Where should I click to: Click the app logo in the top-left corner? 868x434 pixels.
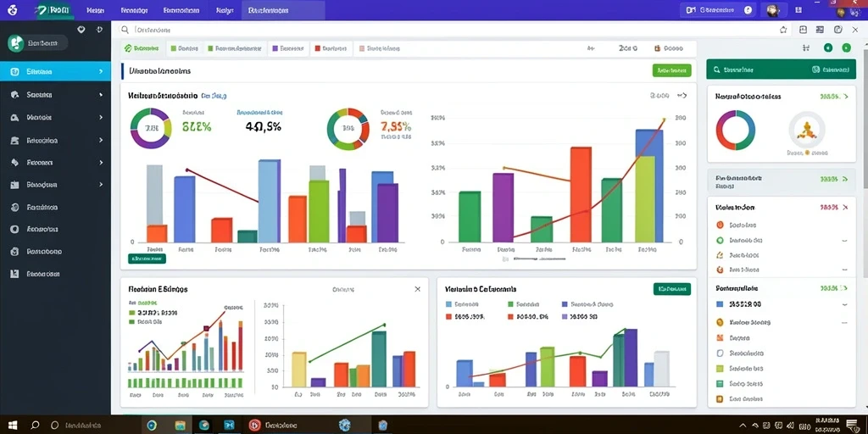tap(12, 10)
